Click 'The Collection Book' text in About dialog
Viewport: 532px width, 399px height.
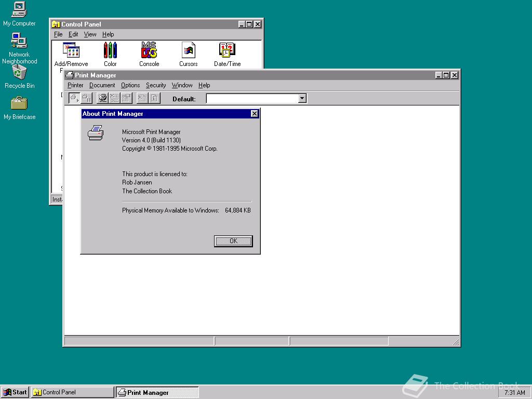pos(147,191)
